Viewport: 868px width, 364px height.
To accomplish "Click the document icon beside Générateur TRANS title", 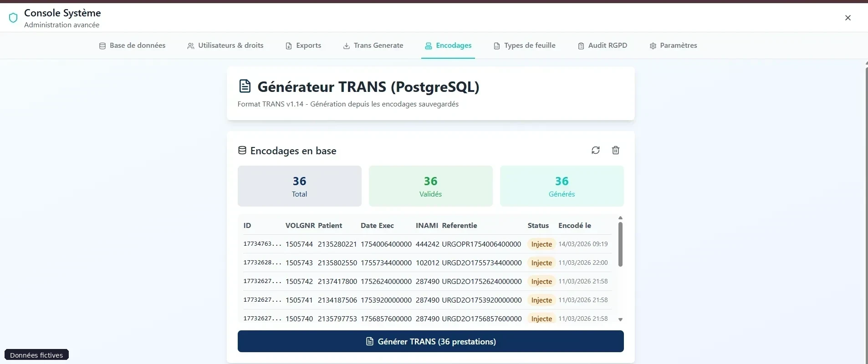I will 245,86.
